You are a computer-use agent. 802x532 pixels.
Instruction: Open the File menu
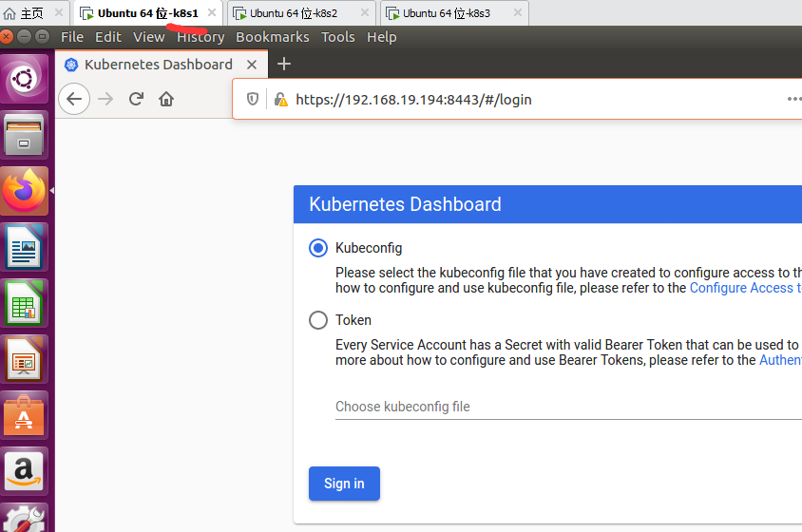coord(72,37)
